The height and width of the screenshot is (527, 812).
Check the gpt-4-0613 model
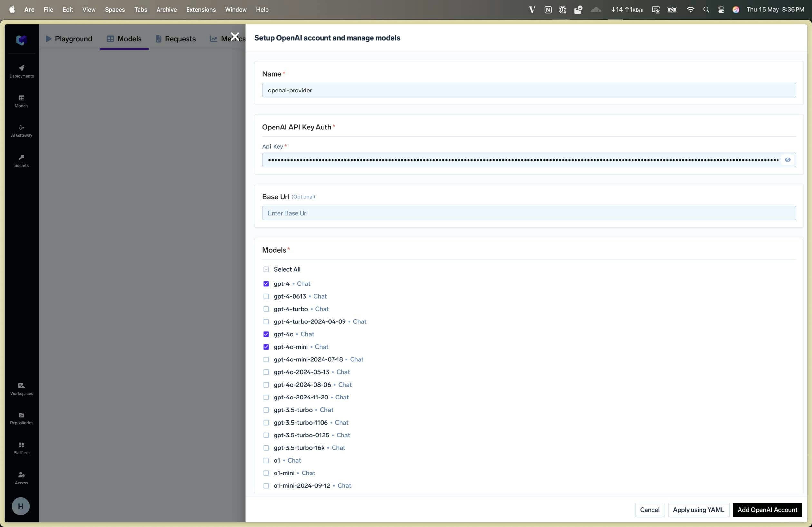(x=266, y=296)
